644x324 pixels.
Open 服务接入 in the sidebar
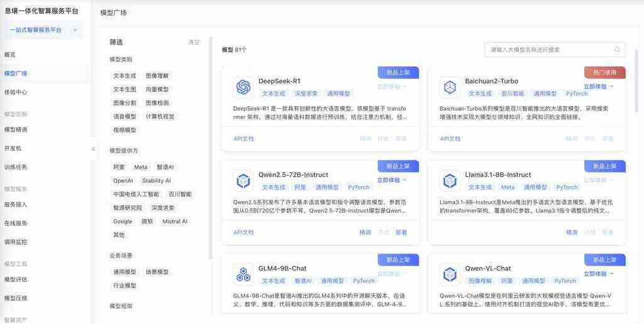16,204
